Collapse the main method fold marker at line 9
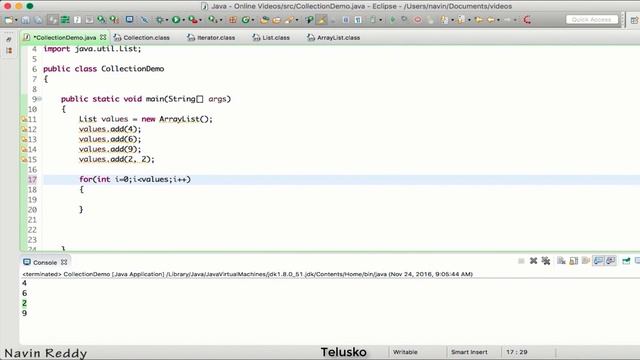This screenshot has height=360, width=640. [40, 99]
